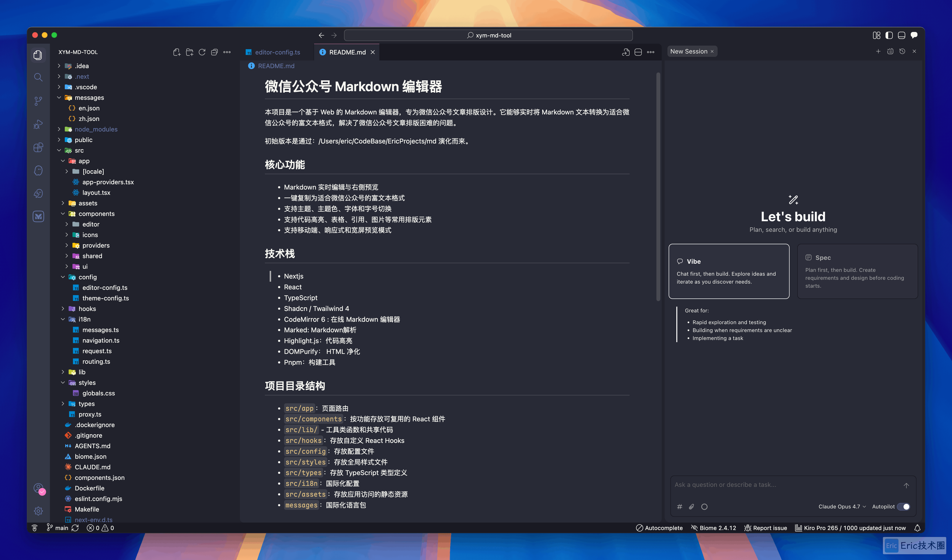The image size is (952, 560).
Task: Create a new folder in explorer
Action: [190, 52]
